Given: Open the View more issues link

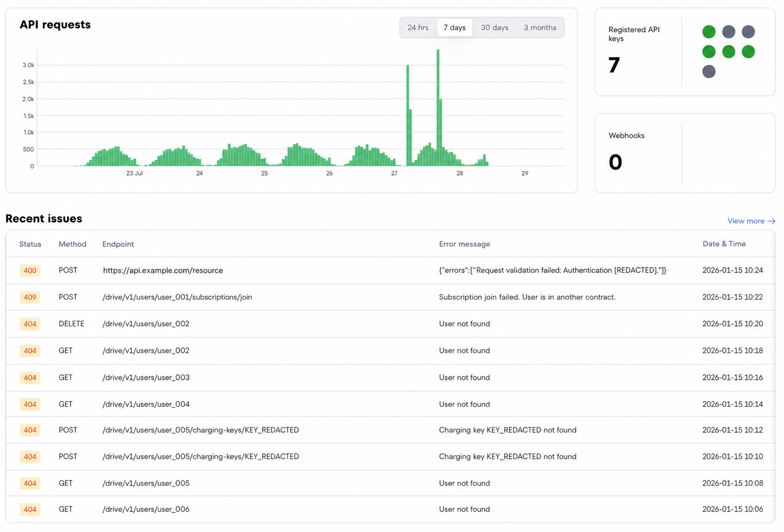Looking at the screenshot, I should tap(751, 221).
